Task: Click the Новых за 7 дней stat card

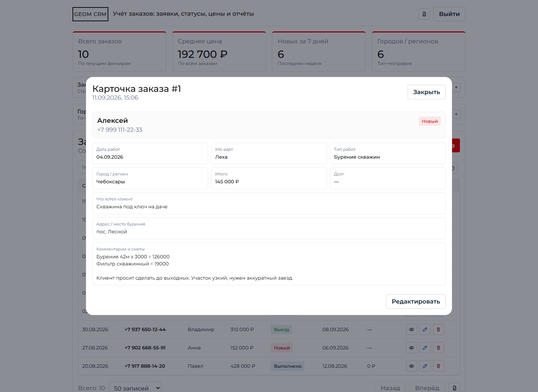Action: click(x=319, y=52)
